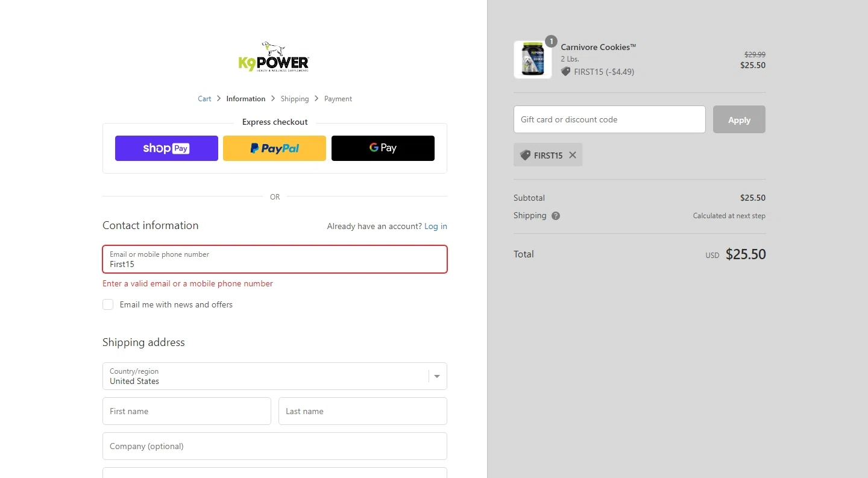Click the tag icon on FIRST15 chip
The width and height of the screenshot is (868, 478).
tap(525, 155)
